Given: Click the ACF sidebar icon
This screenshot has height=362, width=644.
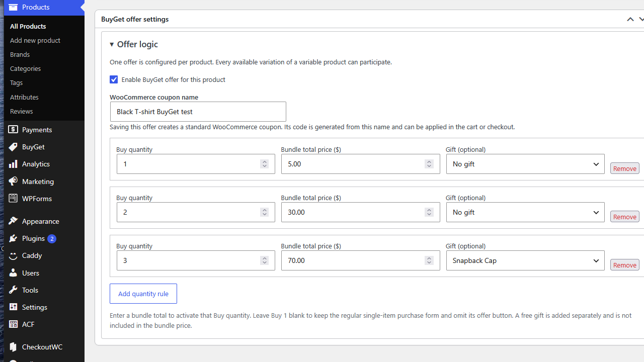Looking at the screenshot, I should (13, 324).
